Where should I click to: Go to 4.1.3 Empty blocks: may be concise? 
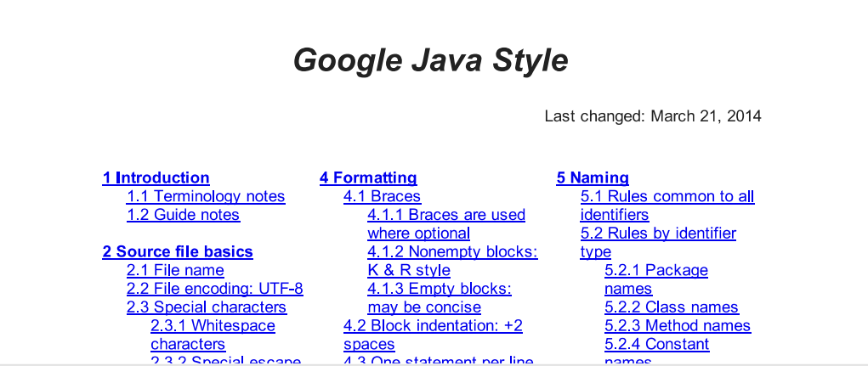click(x=440, y=297)
